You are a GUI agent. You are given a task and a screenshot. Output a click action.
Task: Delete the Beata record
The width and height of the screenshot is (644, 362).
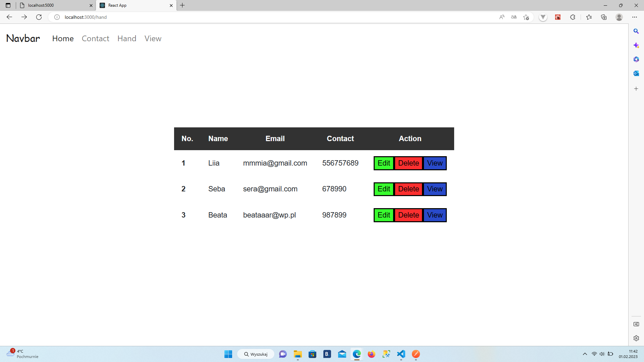[409, 215]
